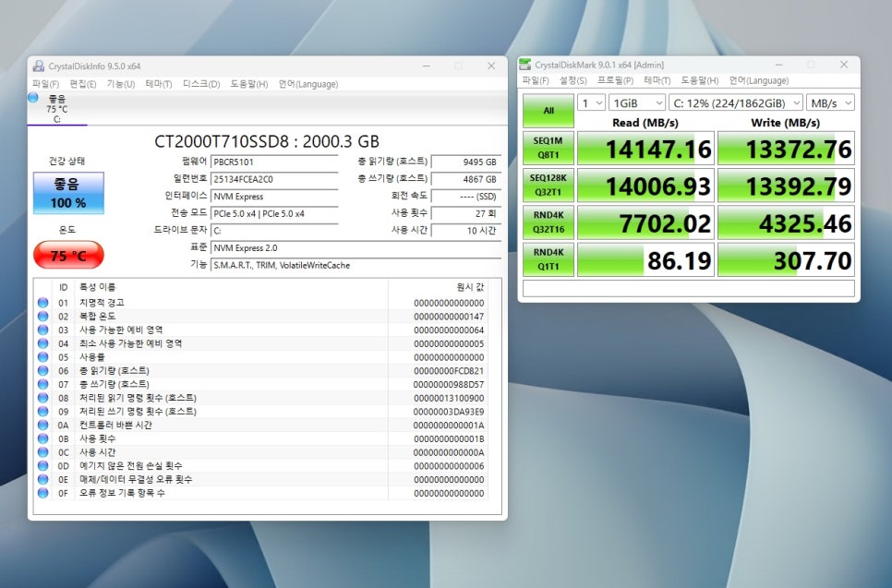This screenshot has height=588, width=892.
Task: Open 테마(T) menu in CrystalDiskInfo
Action: click(159, 84)
